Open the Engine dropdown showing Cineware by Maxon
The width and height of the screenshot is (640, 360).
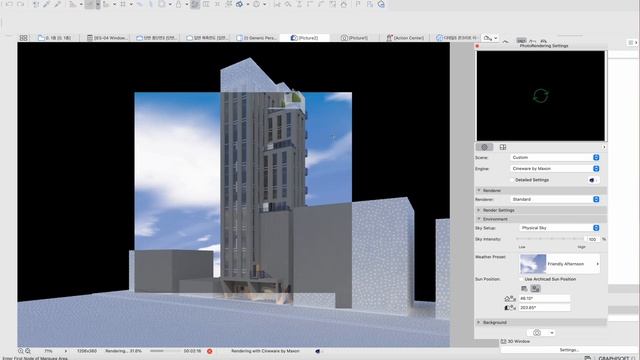point(555,169)
